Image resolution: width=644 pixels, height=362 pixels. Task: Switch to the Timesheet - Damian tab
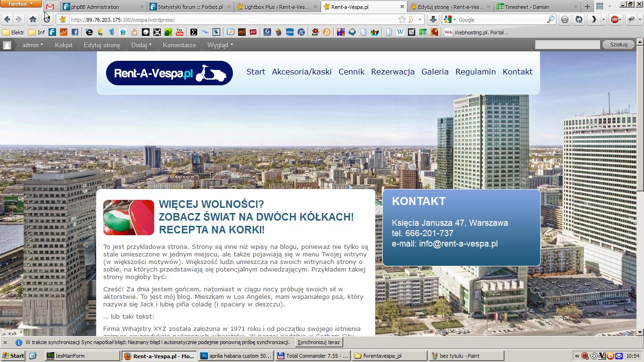pyautogui.click(x=537, y=7)
